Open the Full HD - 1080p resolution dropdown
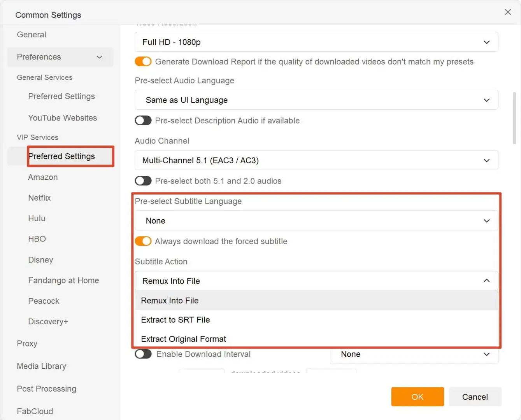This screenshot has width=521, height=420. (x=316, y=42)
